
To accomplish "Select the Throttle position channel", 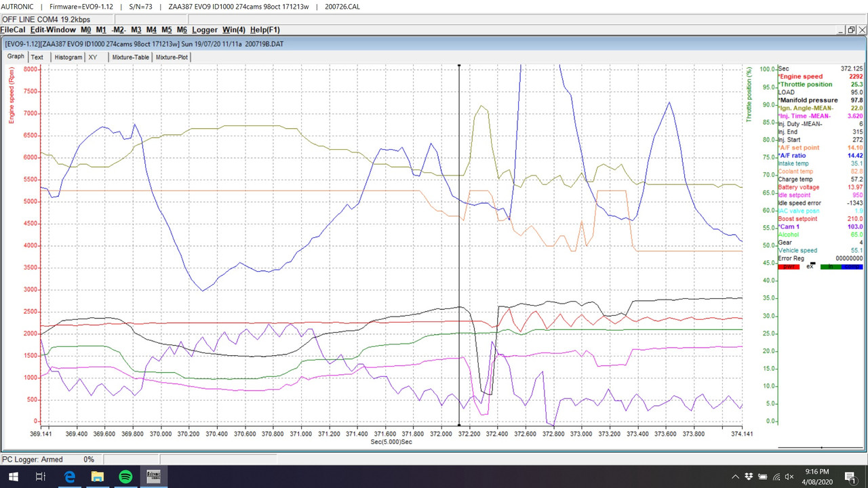I will 820,85.
